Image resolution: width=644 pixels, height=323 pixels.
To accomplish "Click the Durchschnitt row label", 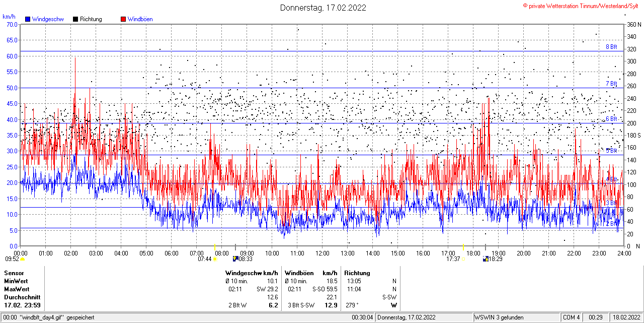I will tap(22, 297).
